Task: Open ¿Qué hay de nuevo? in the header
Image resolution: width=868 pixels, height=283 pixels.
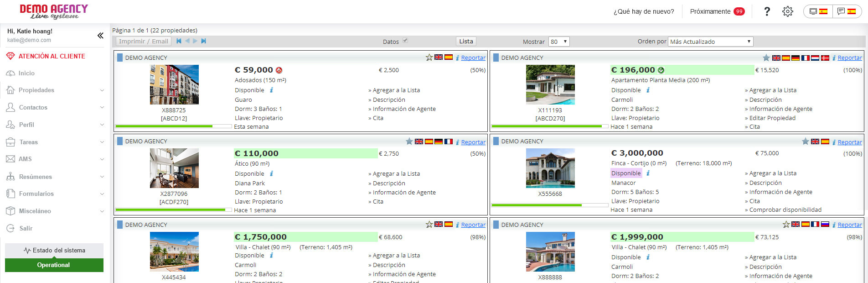Action: pyautogui.click(x=644, y=11)
